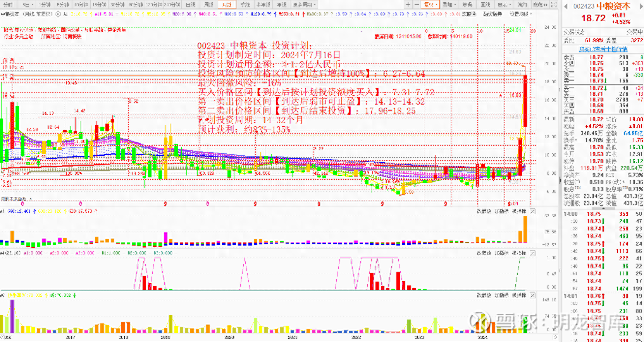The width and height of the screenshot is (644, 342).
Task: Click the 深股通 button
Action: (469, 14)
